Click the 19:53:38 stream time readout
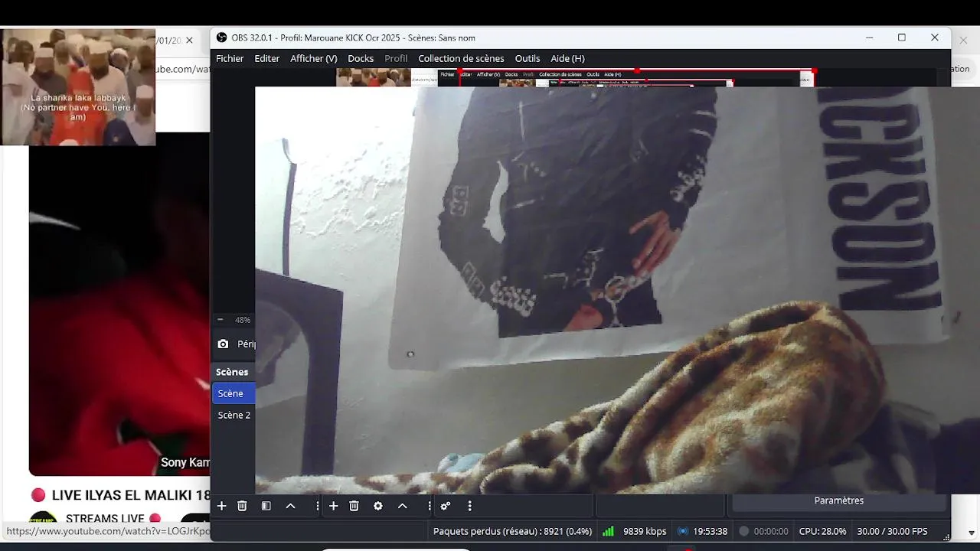This screenshot has height=551, width=980. click(x=710, y=531)
